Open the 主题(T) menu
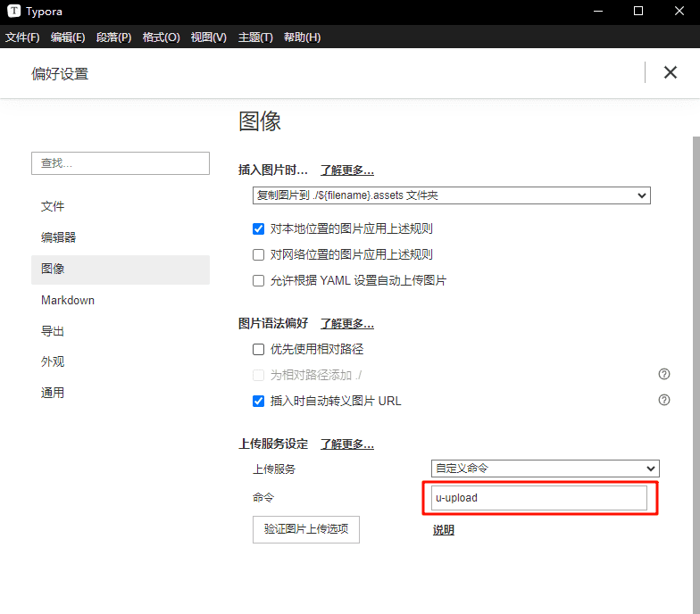 click(255, 37)
